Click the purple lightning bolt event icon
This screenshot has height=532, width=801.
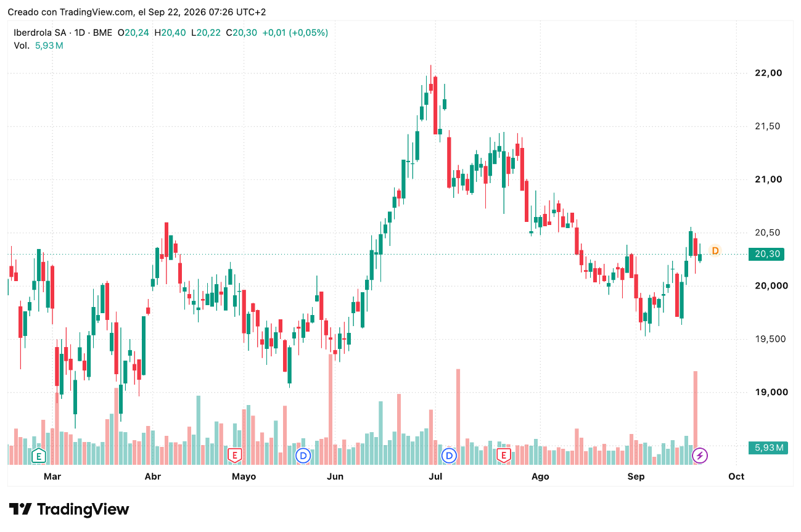point(700,456)
